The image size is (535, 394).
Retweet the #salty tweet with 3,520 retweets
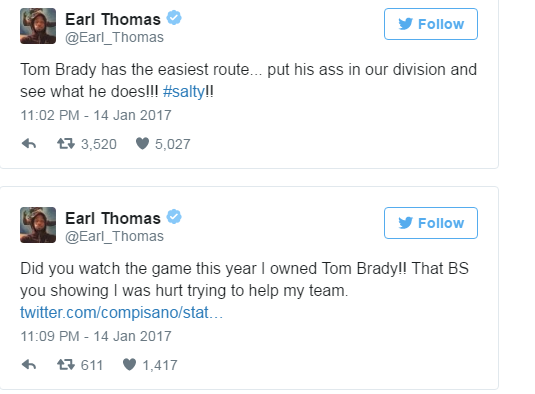pos(66,144)
